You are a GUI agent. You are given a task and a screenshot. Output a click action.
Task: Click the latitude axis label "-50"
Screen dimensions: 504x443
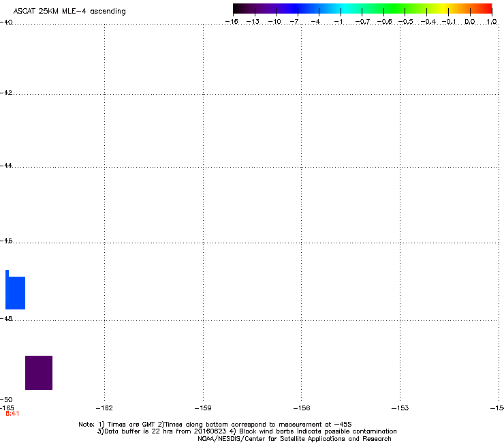click(x=6, y=400)
